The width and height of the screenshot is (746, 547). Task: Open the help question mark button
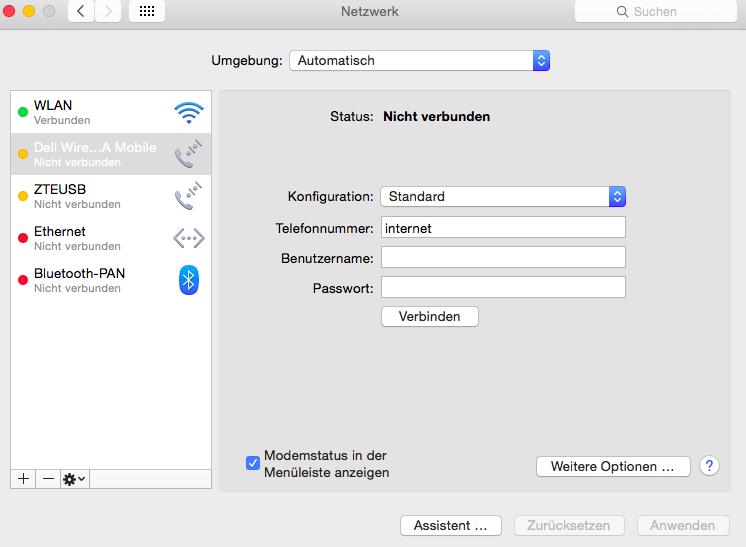tap(709, 466)
